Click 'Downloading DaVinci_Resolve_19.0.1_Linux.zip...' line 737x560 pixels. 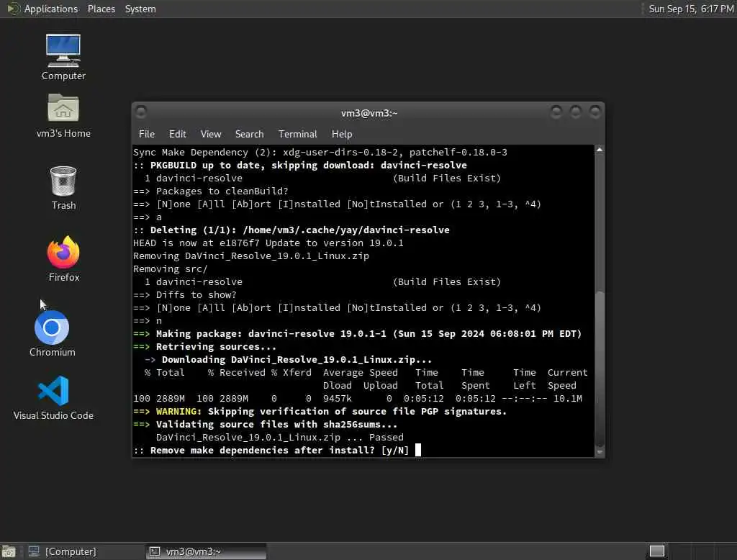click(x=288, y=360)
